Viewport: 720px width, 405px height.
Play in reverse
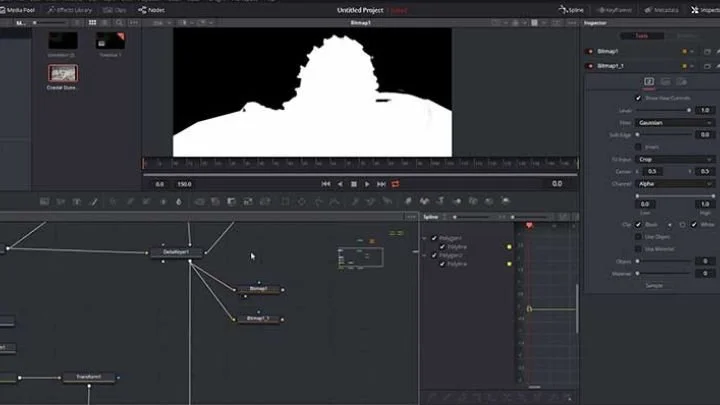click(x=340, y=184)
